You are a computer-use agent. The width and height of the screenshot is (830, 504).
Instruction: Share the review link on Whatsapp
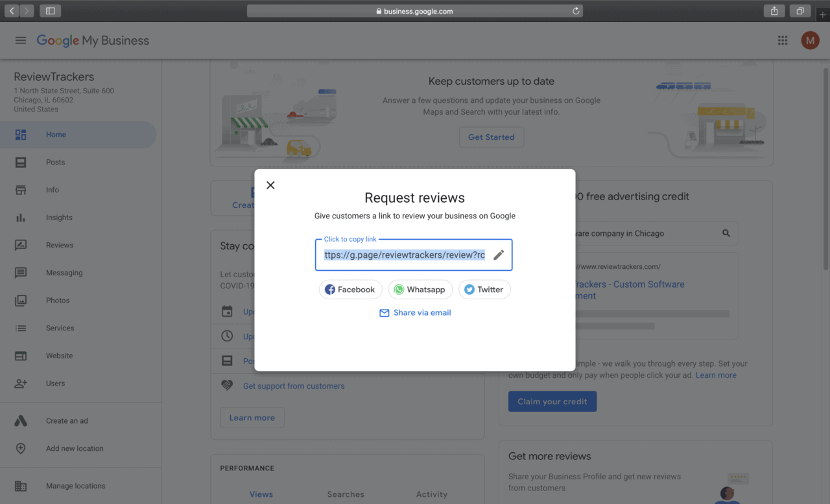420,290
